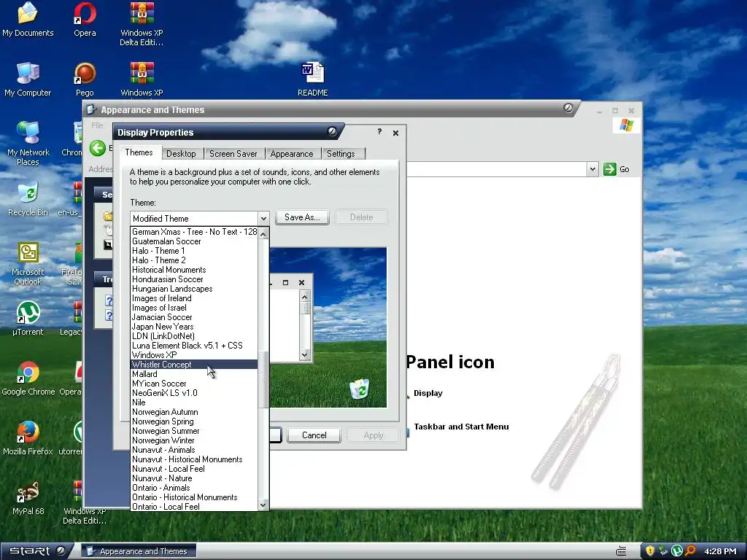Click the orange magnifier tray icon
747x560 pixels.
pyautogui.click(x=690, y=551)
